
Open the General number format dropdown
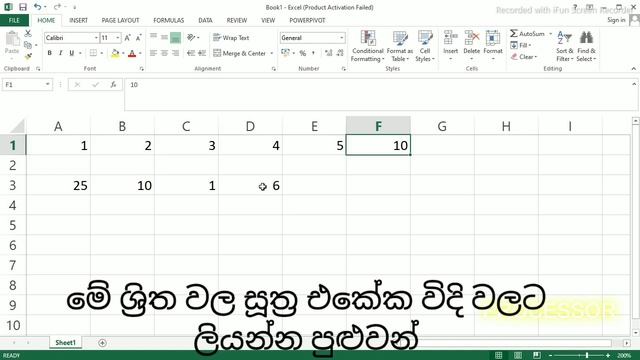[x=342, y=38]
